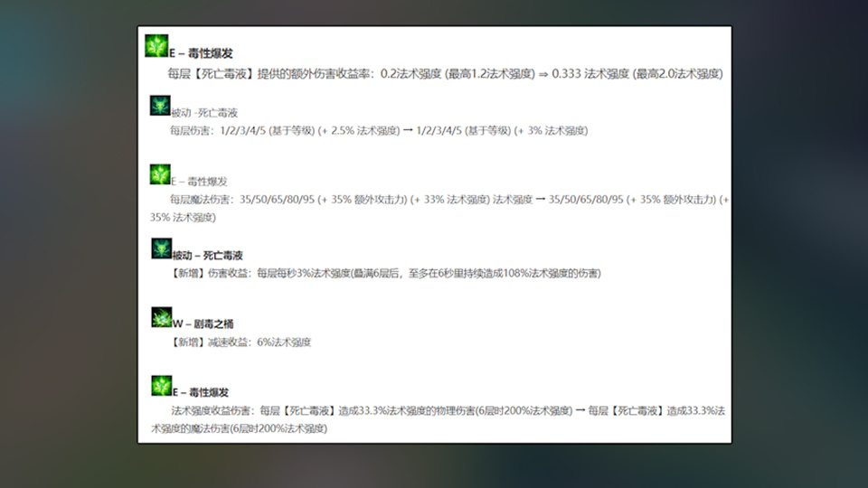The image size is (868, 488).
Task: Click the last line '术强度的魔法伤害(6层时200%法术强度)'
Action: [239, 428]
